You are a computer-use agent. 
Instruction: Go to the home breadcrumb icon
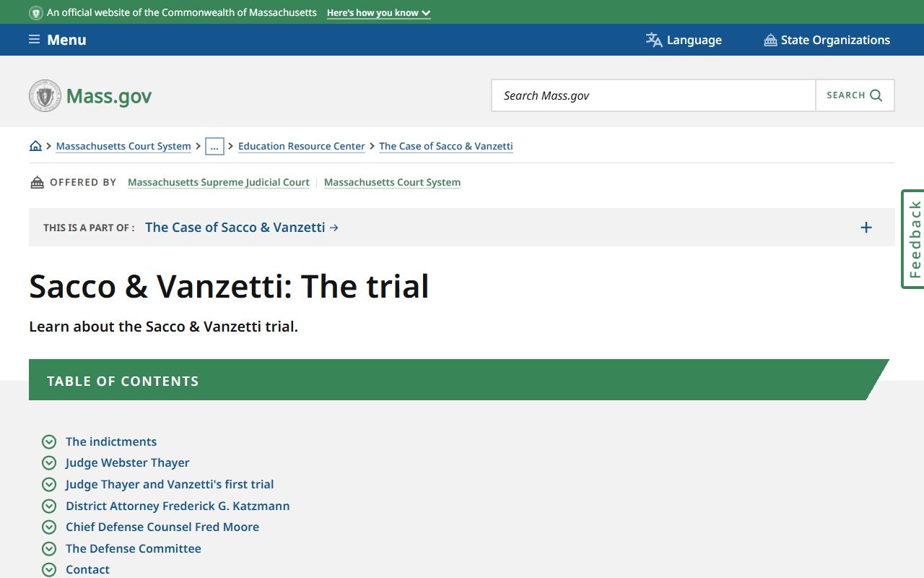coord(35,146)
